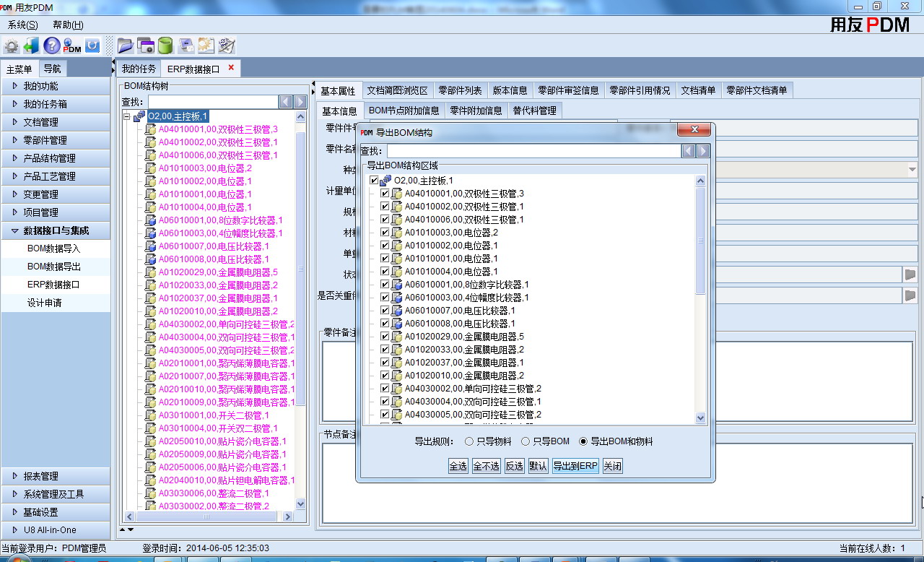Click next search arrow in export dialog

(x=703, y=151)
